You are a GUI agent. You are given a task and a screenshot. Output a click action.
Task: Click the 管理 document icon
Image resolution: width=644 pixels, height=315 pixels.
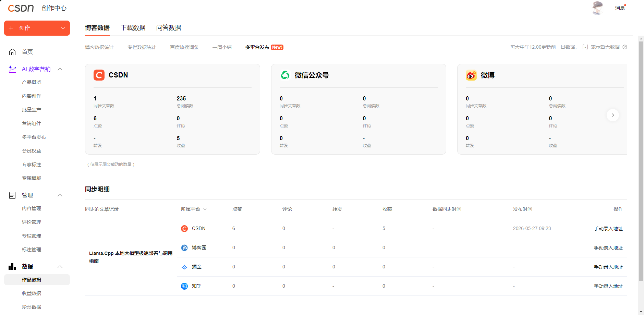[12, 195]
